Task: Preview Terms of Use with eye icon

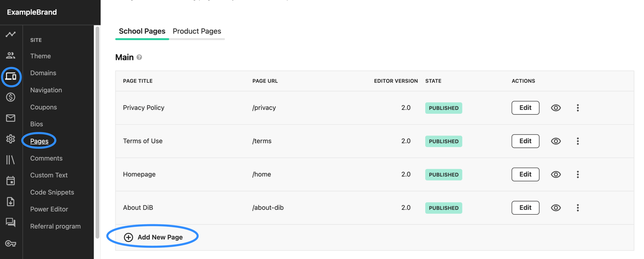Action: (556, 141)
